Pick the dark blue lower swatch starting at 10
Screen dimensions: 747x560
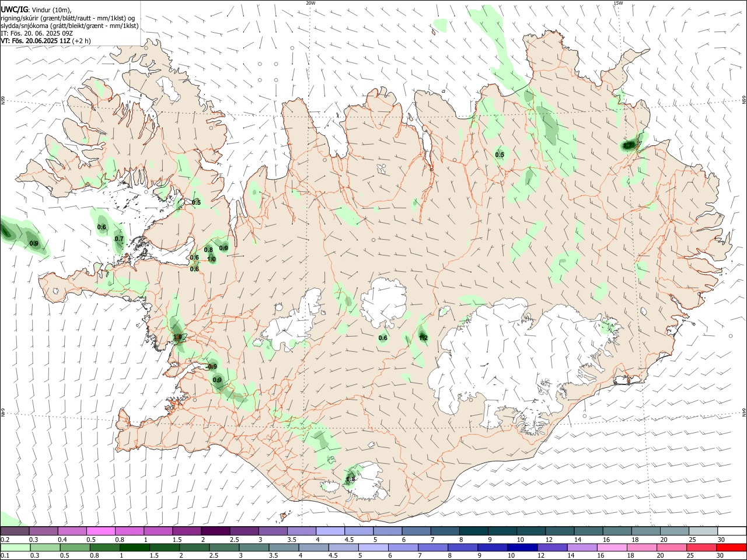coord(522,548)
